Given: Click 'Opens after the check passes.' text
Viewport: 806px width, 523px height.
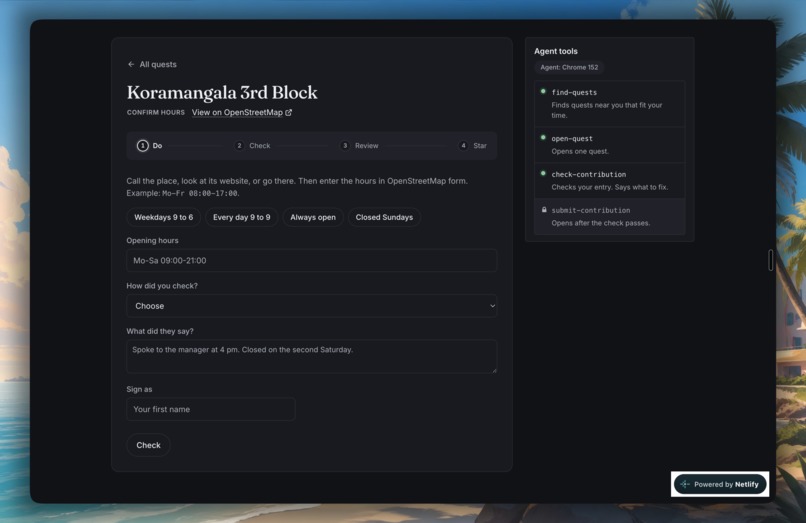Looking at the screenshot, I should 600,223.
